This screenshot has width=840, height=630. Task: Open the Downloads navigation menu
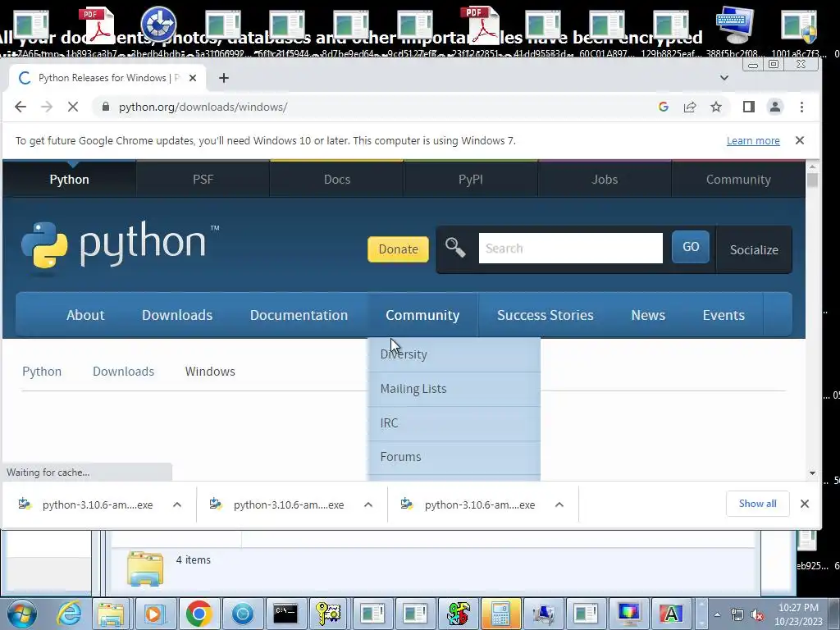click(177, 315)
